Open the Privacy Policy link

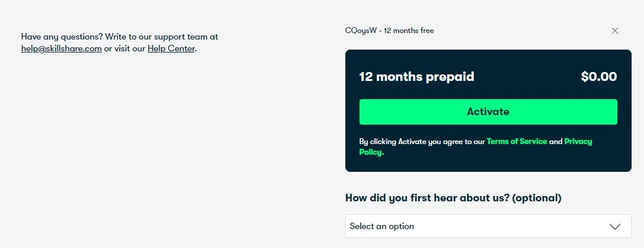tap(475, 147)
